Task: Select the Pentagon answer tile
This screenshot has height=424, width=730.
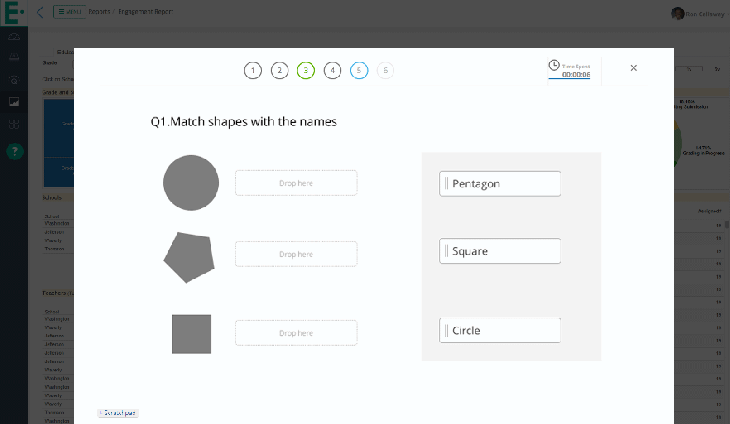Action: tap(500, 184)
